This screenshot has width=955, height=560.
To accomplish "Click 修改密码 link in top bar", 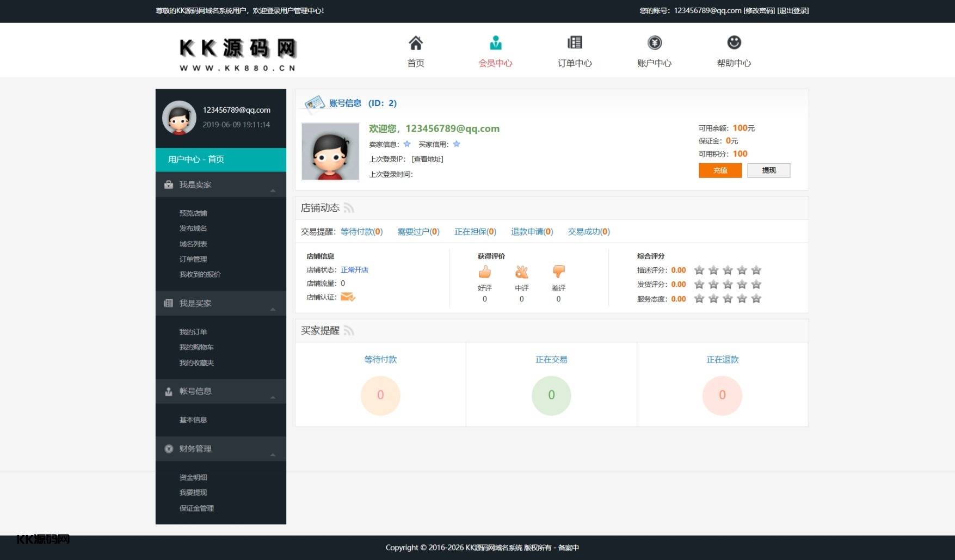I will click(x=759, y=11).
